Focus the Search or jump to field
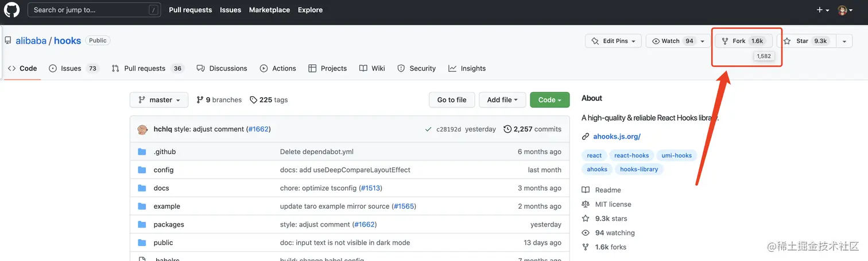 pos(95,10)
